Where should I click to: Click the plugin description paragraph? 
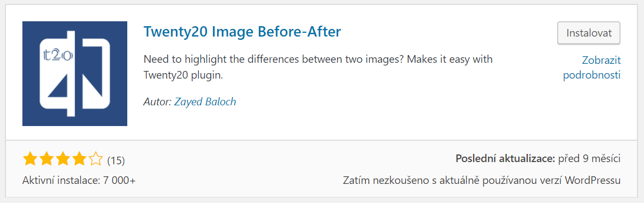click(x=318, y=68)
